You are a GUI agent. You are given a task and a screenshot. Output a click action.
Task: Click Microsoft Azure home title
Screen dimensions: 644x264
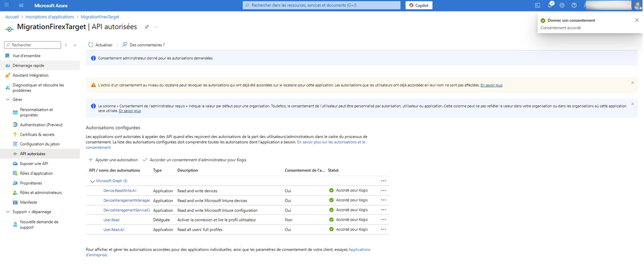tap(51, 5)
